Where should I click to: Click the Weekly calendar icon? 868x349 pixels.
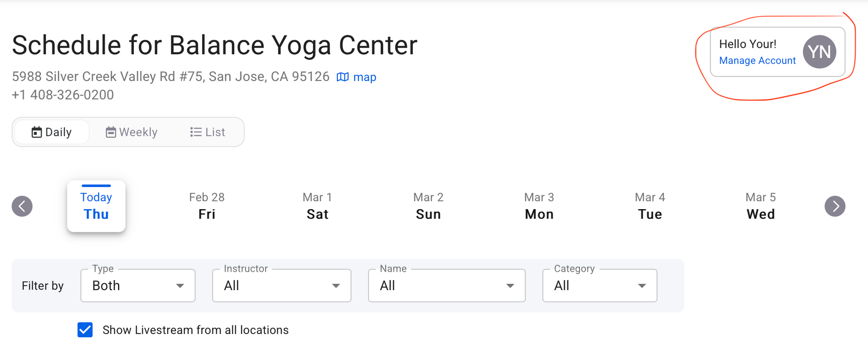(x=111, y=132)
